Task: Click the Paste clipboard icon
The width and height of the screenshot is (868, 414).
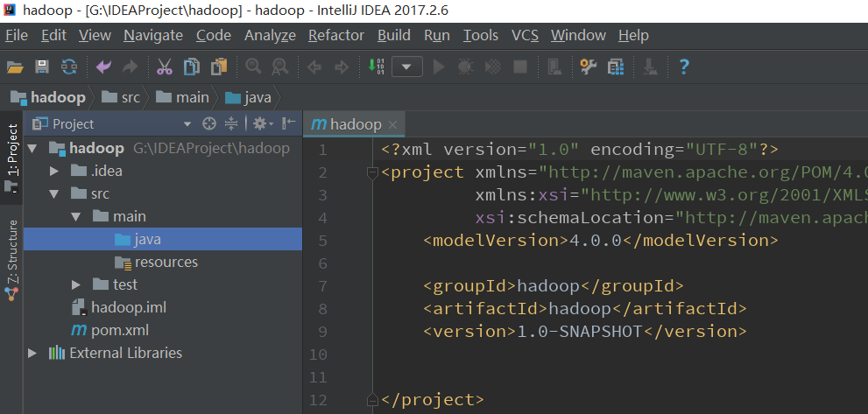Action: pos(219,67)
